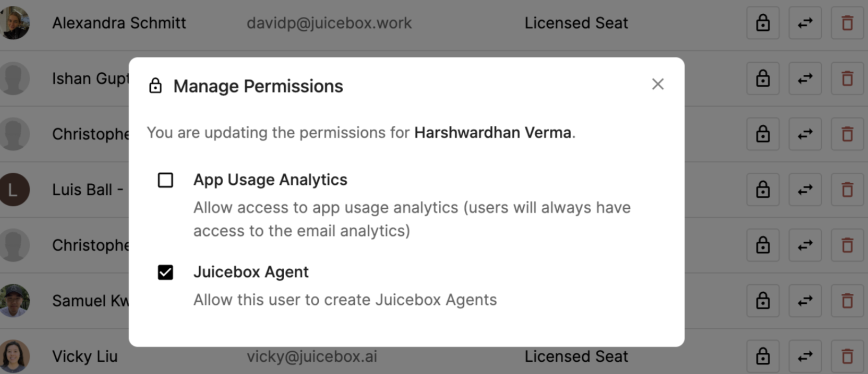Viewport: 868px width, 374px height.
Task: Click trash icon in Ishan Gupta row
Action: pyautogui.click(x=847, y=79)
